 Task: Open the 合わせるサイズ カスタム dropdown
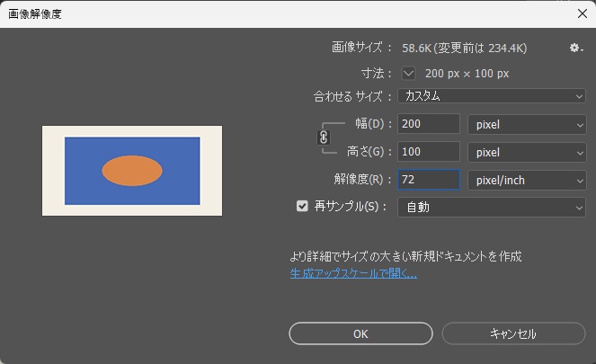click(492, 96)
